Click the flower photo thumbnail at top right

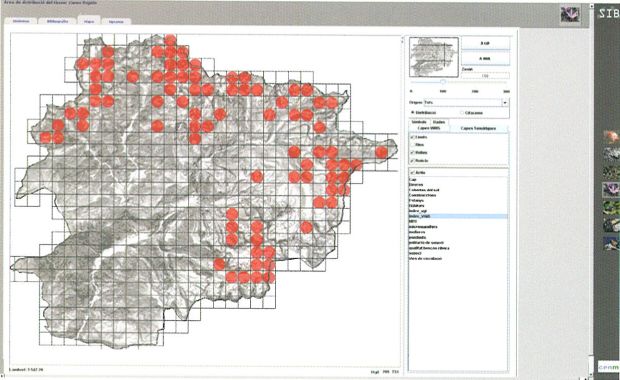pos(570,14)
